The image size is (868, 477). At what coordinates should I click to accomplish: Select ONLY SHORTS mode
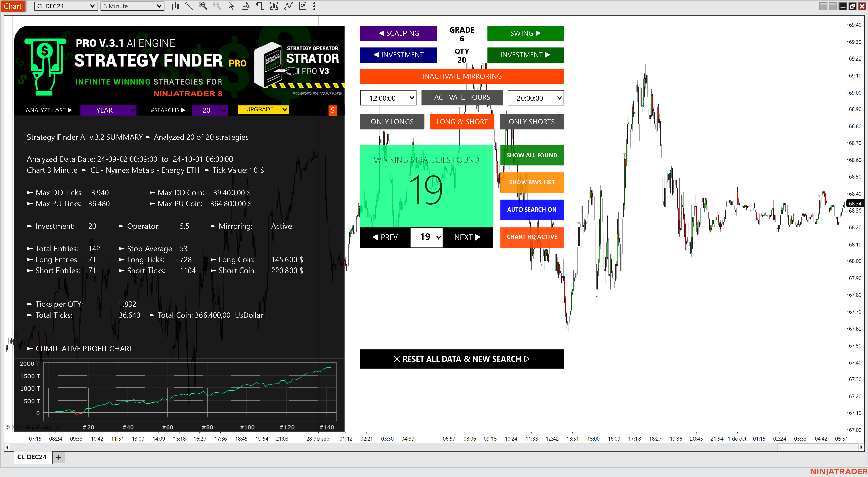[x=532, y=122]
